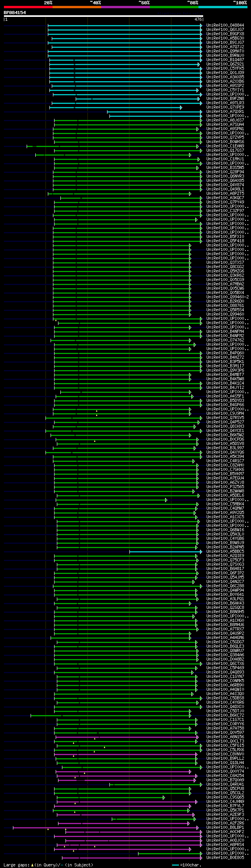
Task: Click the ~100% identity label
Action: [240, 3]
